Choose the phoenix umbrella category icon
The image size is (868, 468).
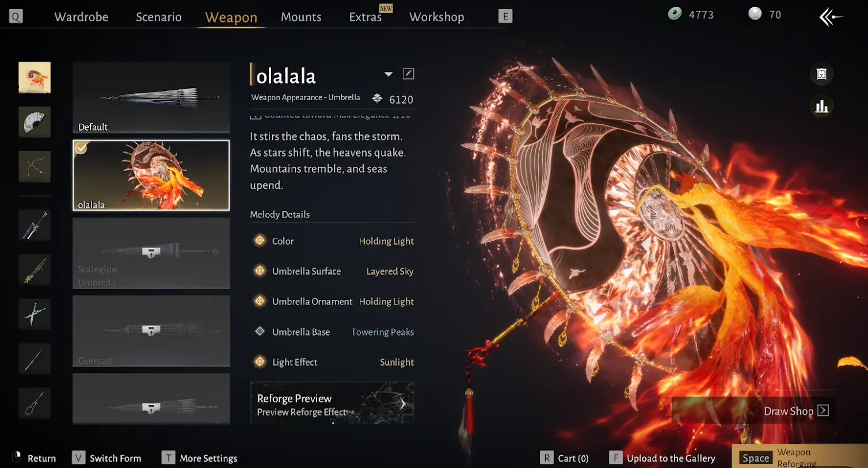[35, 78]
